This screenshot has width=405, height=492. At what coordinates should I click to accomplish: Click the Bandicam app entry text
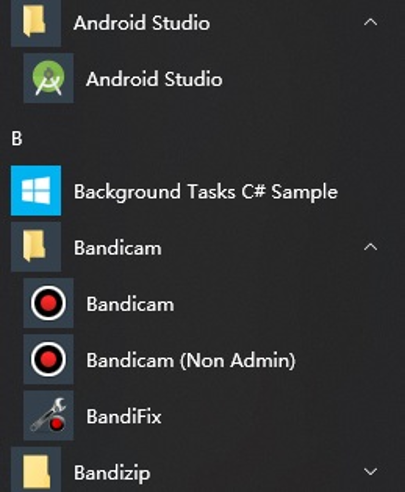pos(130,304)
